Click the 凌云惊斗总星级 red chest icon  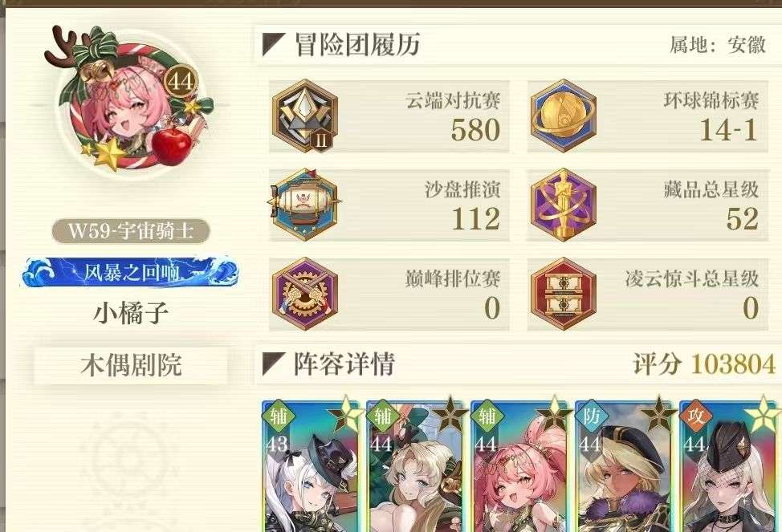pos(563,294)
